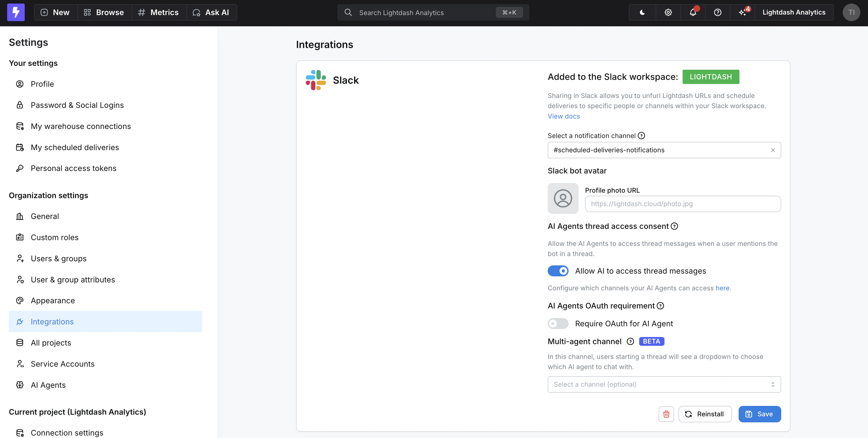The height and width of the screenshot is (438, 868).
Task: Open the View docs link
Action: (563, 116)
